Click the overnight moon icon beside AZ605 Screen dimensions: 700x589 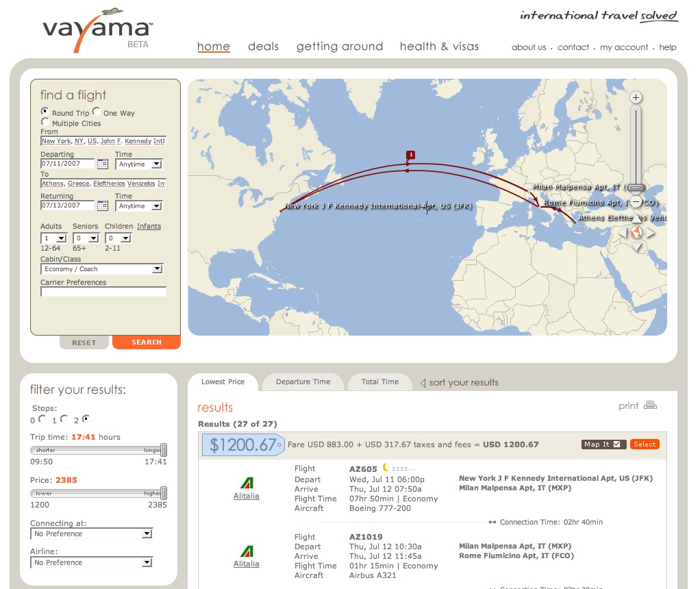click(x=385, y=468)
